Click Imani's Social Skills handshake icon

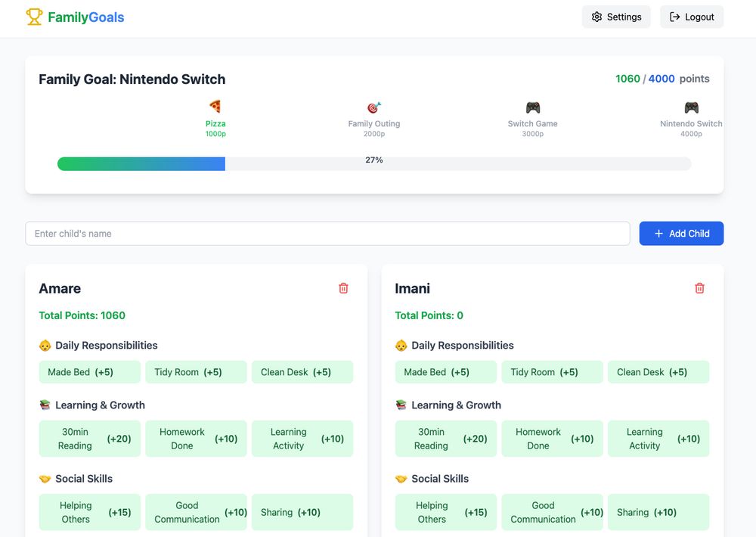[401, 479]
